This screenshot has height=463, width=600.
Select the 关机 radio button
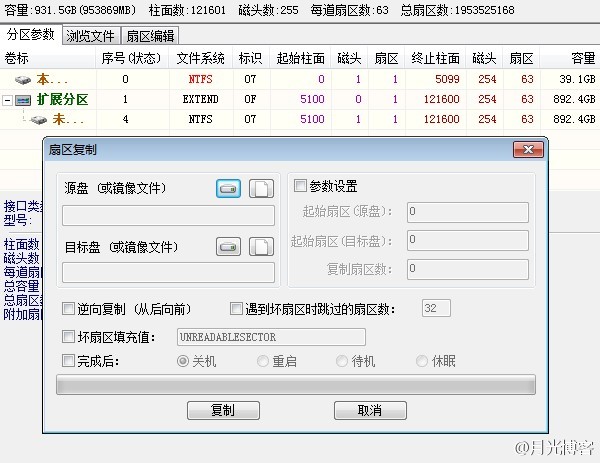183,361
